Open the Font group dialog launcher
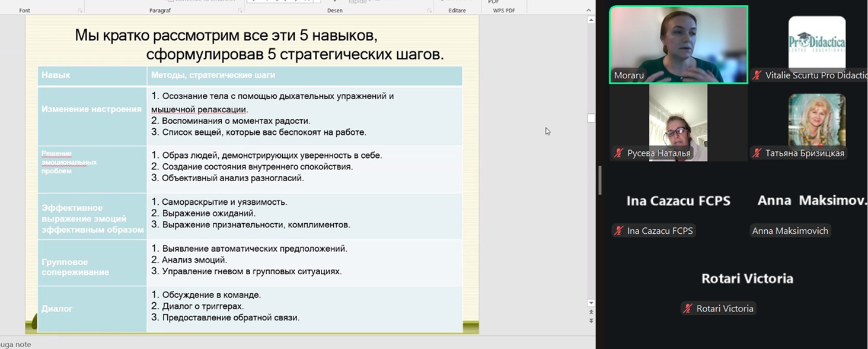Viewport: 868px width, 349px height. (80, 11)
